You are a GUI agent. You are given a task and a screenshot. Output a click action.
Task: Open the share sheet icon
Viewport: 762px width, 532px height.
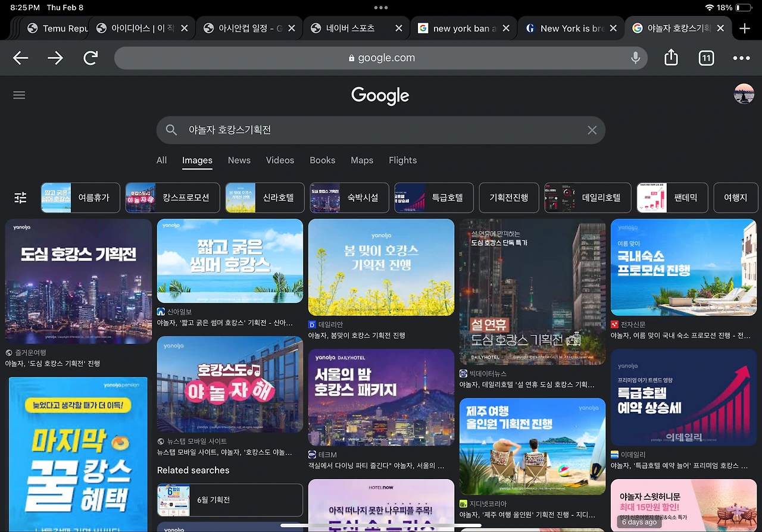(x=671, y=57)
